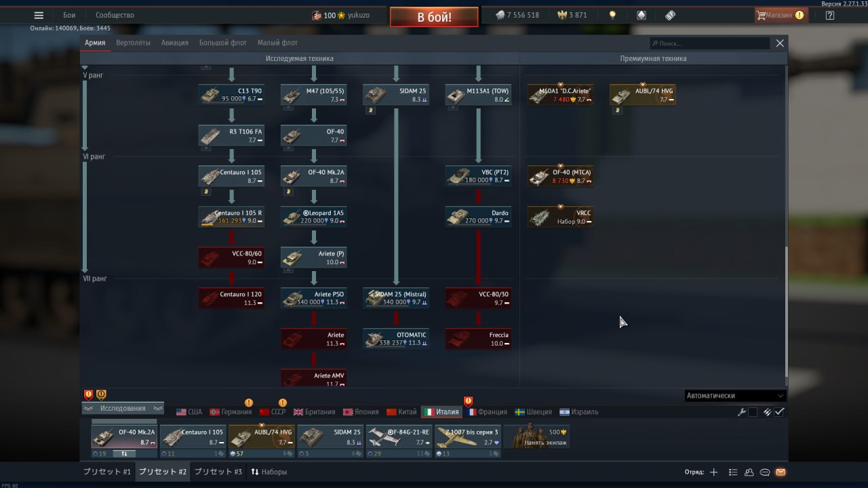
Task: Collapse the Исследования panel
Action: click(x=123, y=408)
